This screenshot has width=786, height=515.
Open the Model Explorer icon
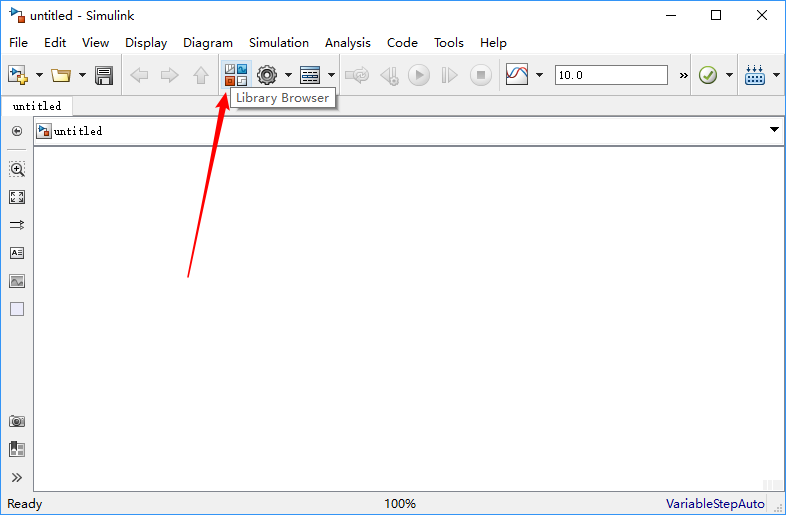[310, 75]
